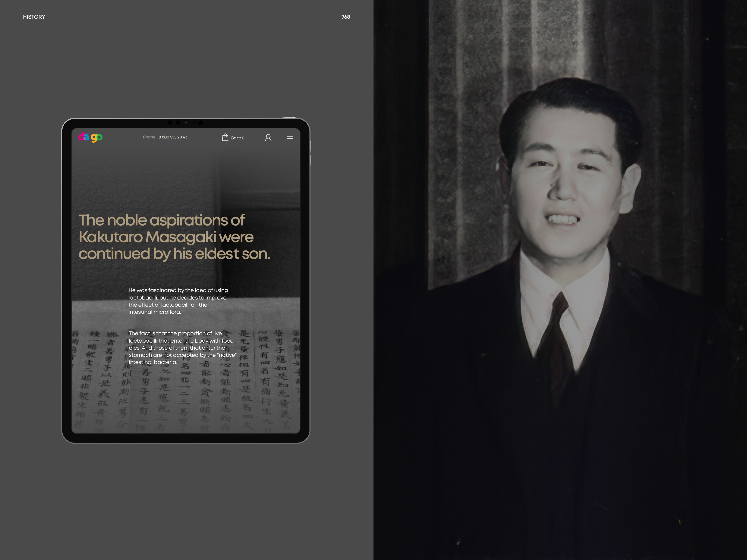Click paragraph starting 'He was fascinated'
This screenshot has height=560, width=747.
178,301
